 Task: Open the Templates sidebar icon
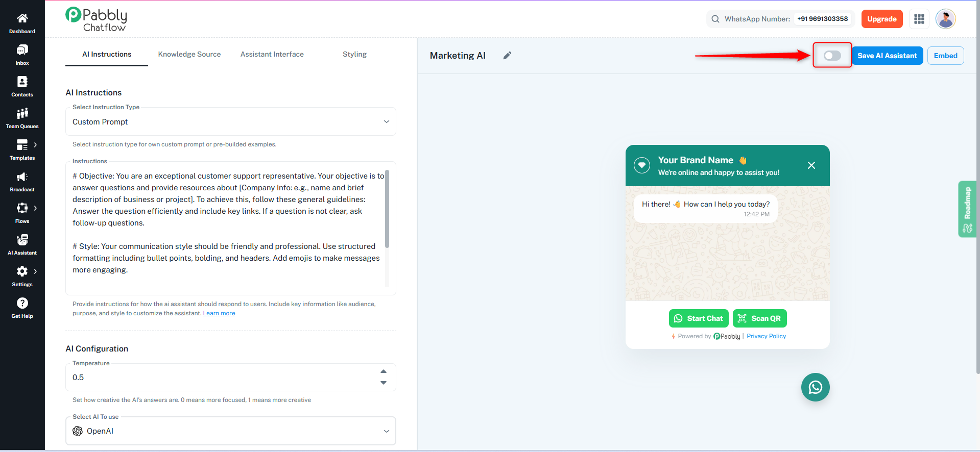coord(22,145)
